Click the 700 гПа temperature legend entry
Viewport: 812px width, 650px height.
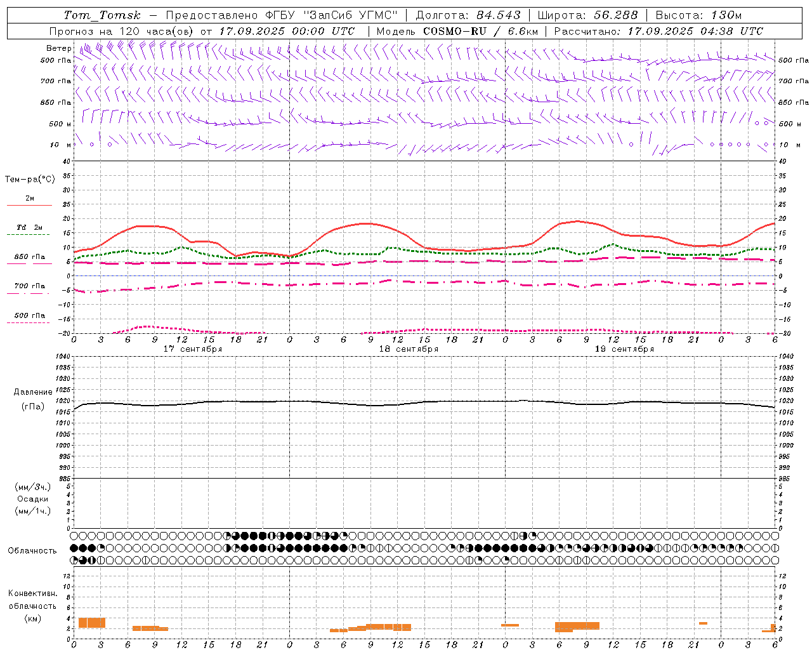(x=29, y=286)
